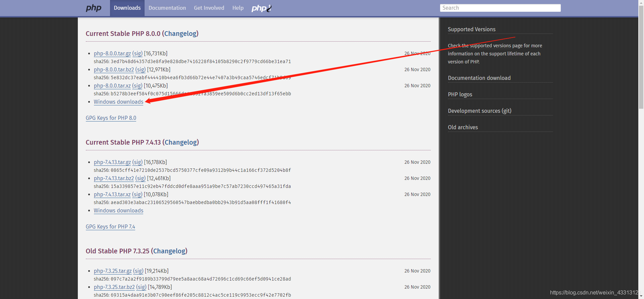The image size is (644, 299).
Task: Open Development sources (git) link
Action: click(480, 111)
